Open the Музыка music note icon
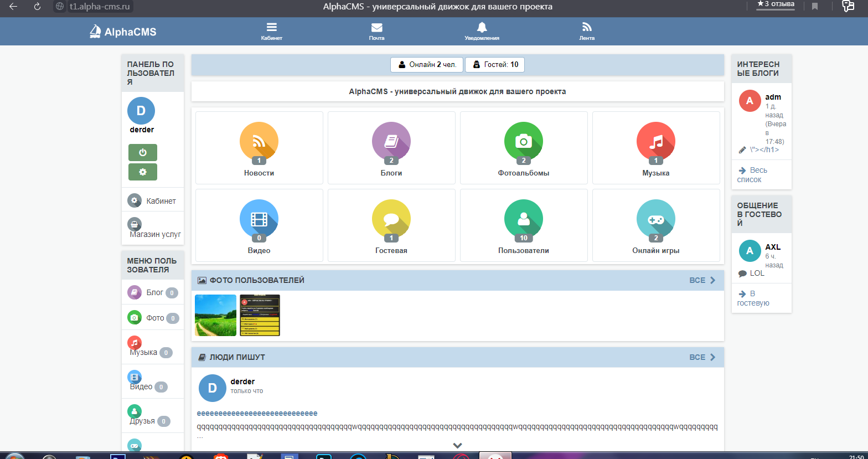Screen dimensions: 868x459 (x=655, y=141)
